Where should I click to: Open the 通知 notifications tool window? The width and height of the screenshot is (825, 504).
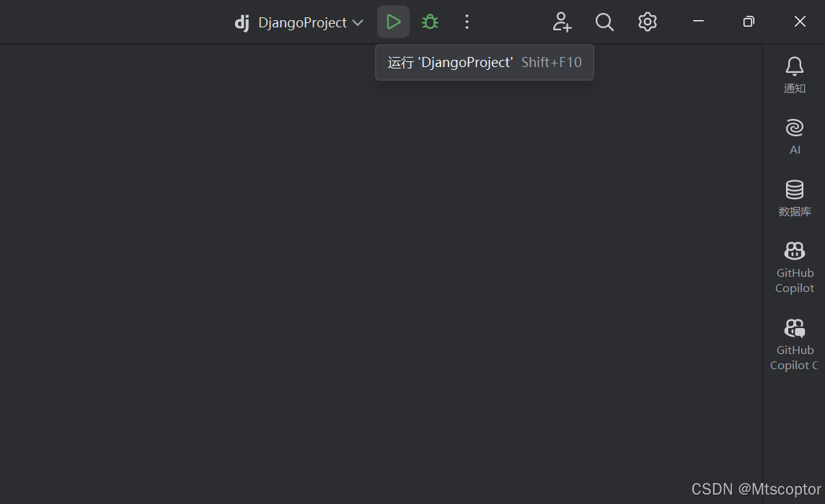(795, 75)
